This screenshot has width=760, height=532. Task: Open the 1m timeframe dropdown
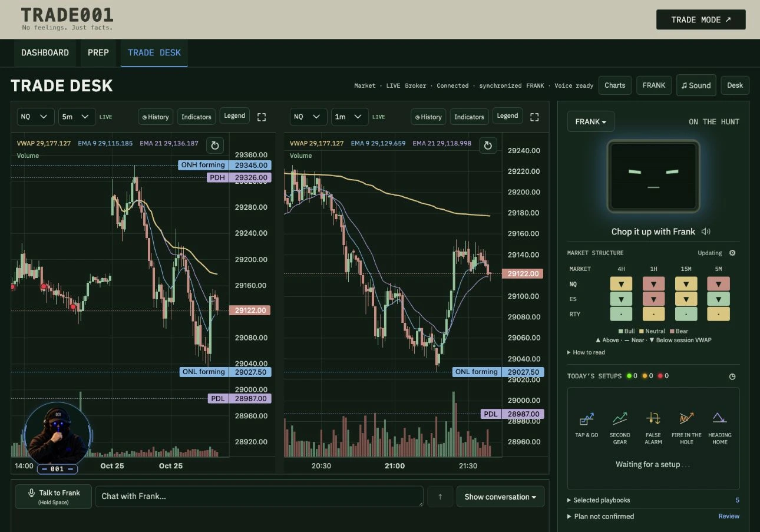click(349, 117)
